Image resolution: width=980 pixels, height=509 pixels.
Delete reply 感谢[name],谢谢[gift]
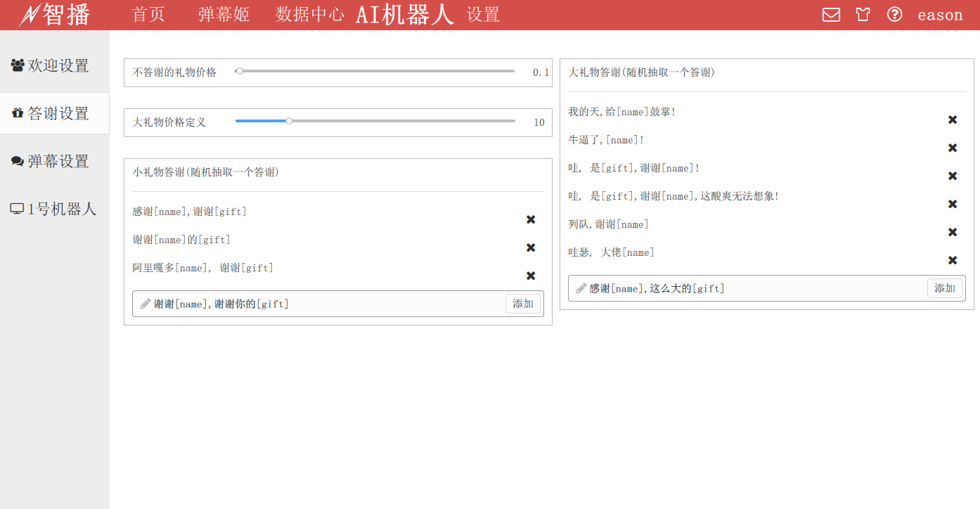point(531,219)
